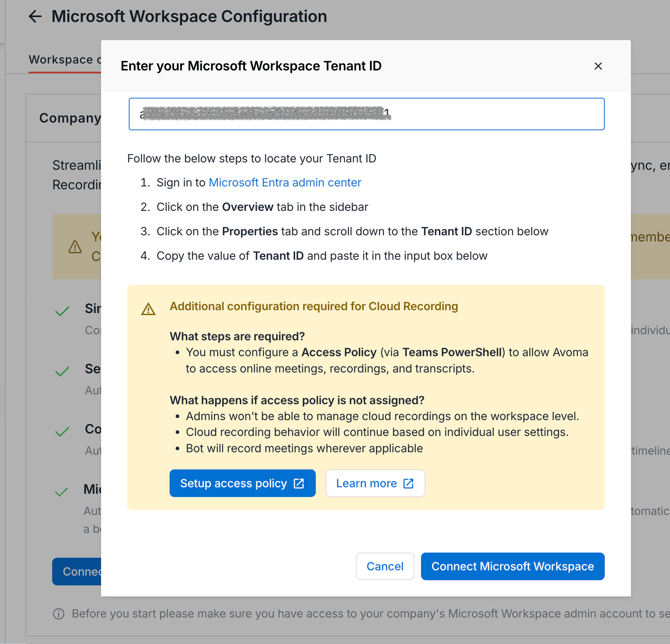670x644 pixels.
Task: Click the green checkmark next to 'Se'
Action: (x=62, y=371)
